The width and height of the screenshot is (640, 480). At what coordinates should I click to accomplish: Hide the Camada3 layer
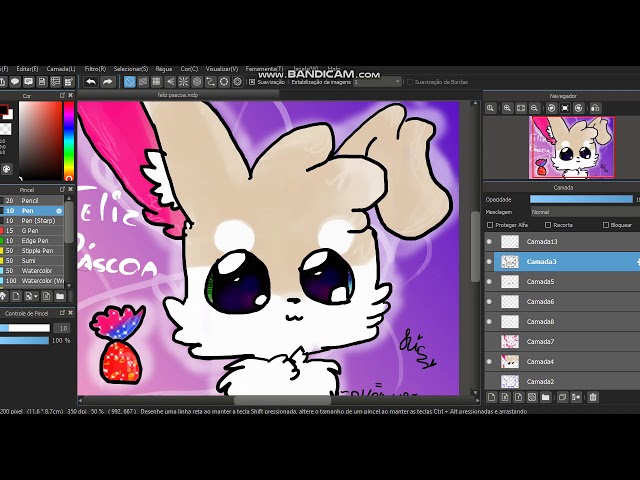point(489,262)
